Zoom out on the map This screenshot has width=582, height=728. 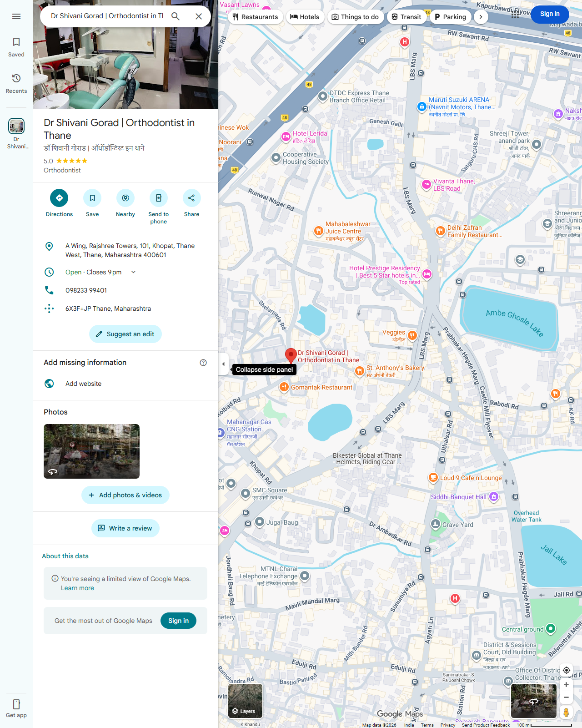567,697
